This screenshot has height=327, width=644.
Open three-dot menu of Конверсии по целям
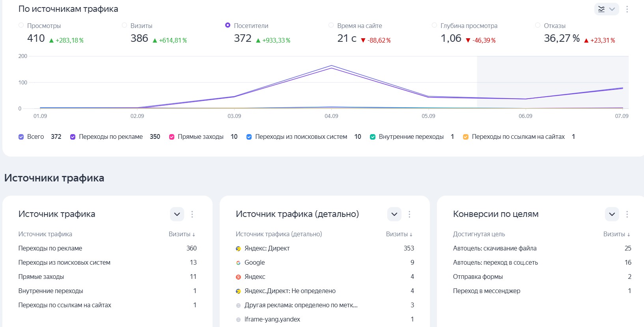coord(627,214)
